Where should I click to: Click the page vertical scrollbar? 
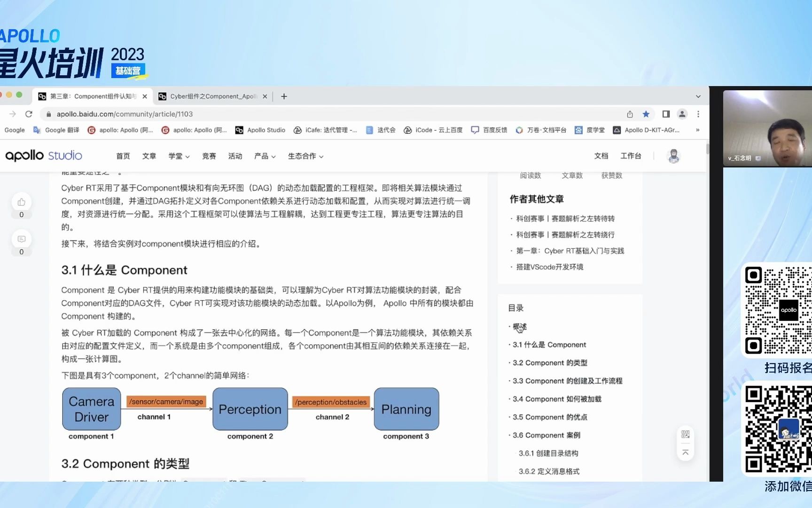(707, 149)
